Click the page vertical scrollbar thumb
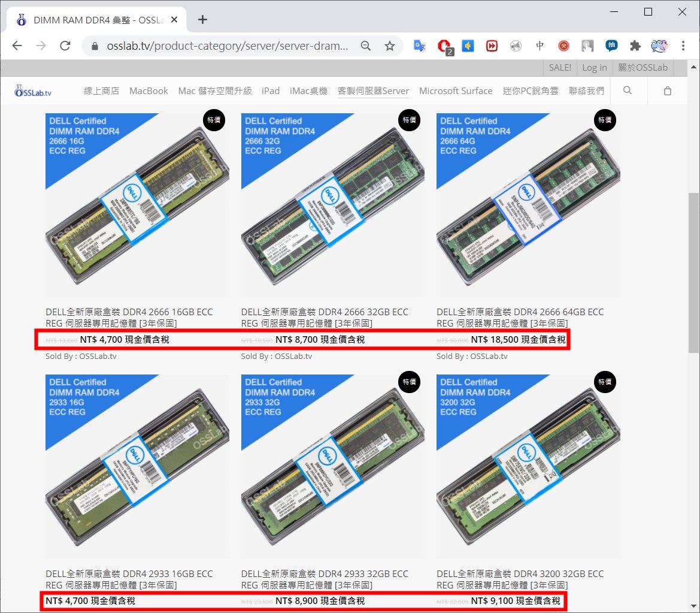Screen dimensions: 700x613 point(693,273)
